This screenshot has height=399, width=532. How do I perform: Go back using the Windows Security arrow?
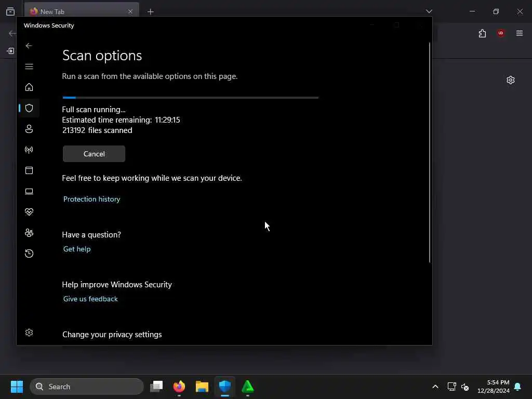coord(29,46)
